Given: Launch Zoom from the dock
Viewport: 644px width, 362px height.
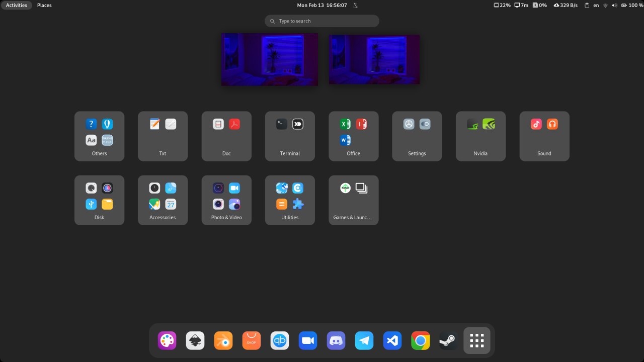Looking at the screenshot, I should click(308, 341).
